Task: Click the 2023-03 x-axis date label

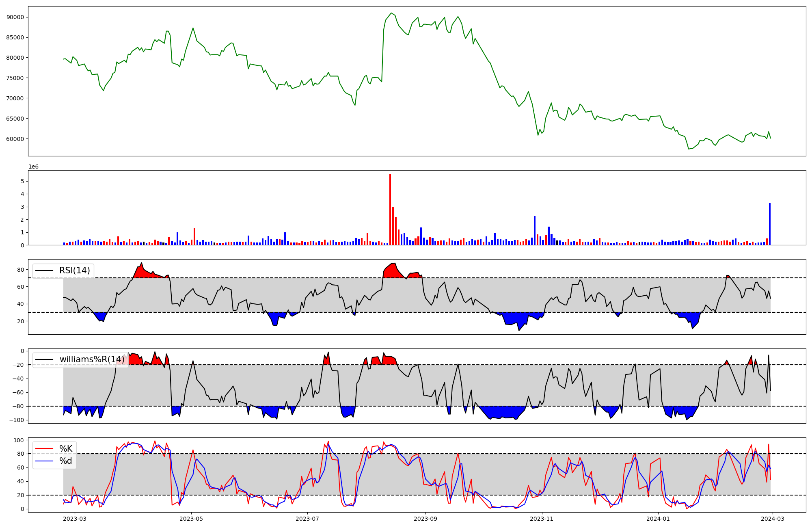Action: tap(75, 519)
